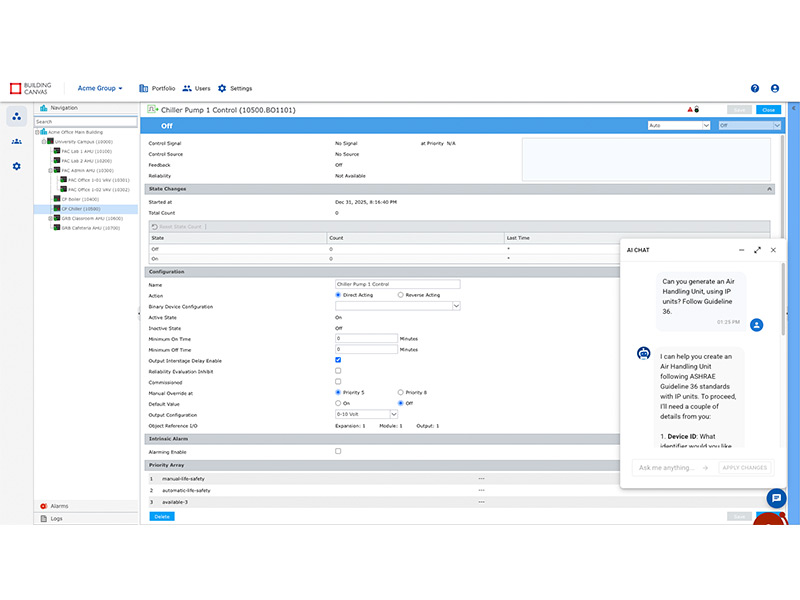Image resolution: width=800 pixels, height=600 pixels.
Task: Click the gear icon in left sidebar
Action: point(16,165)
